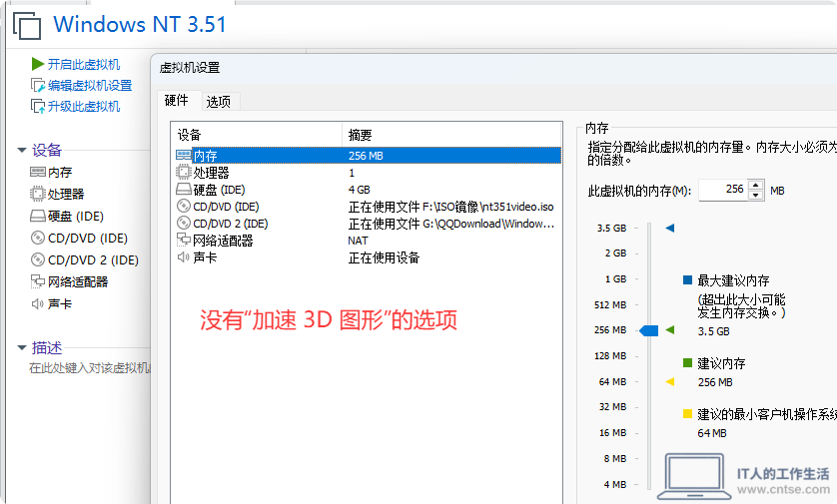The image size is (837, 504).
Task: Decrease memory with the spinner down arrow
Action: [756, 196]
